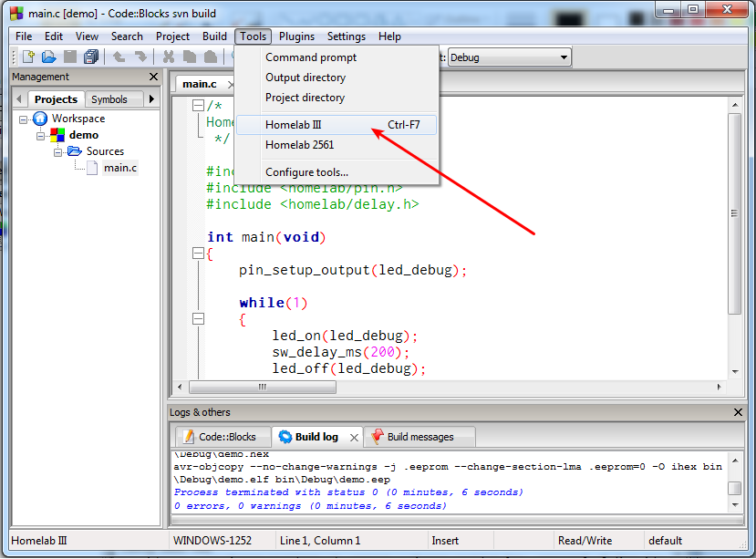The width and height of the screenshot is (756, 559).
Task: Switch to the Build messages tab
Action: click(x=419, y=437)
